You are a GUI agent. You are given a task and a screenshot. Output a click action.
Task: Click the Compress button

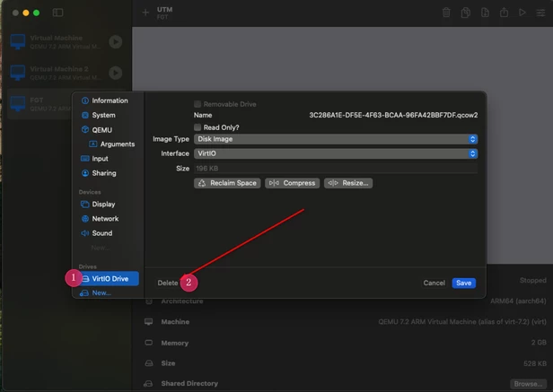click(293, 183)
